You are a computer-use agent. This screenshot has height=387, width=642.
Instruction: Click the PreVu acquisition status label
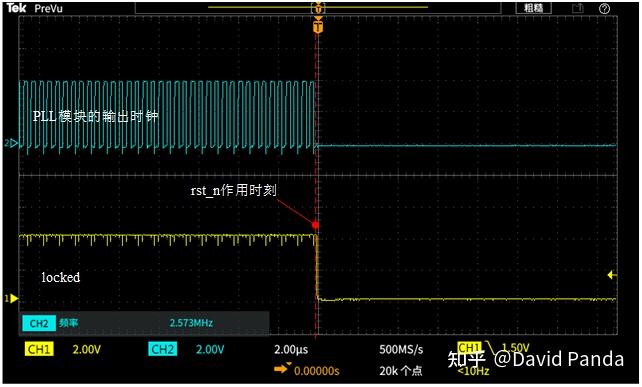point(48,8)
